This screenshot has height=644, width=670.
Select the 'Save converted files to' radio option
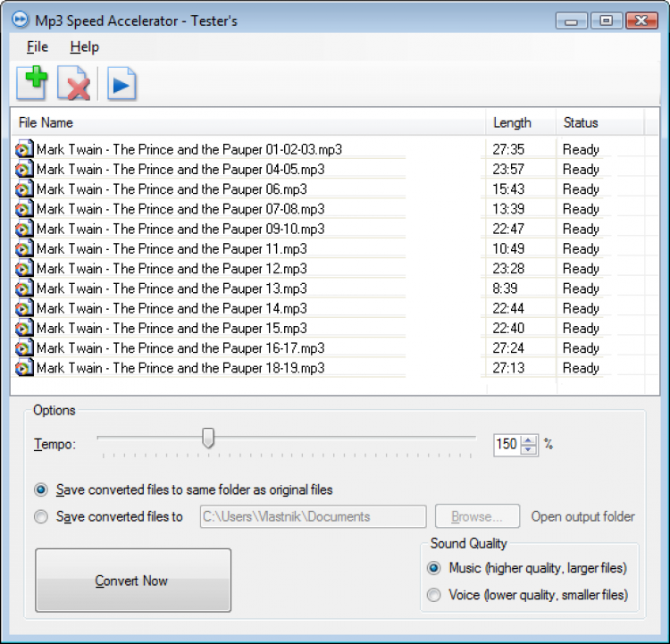point(41,516)
